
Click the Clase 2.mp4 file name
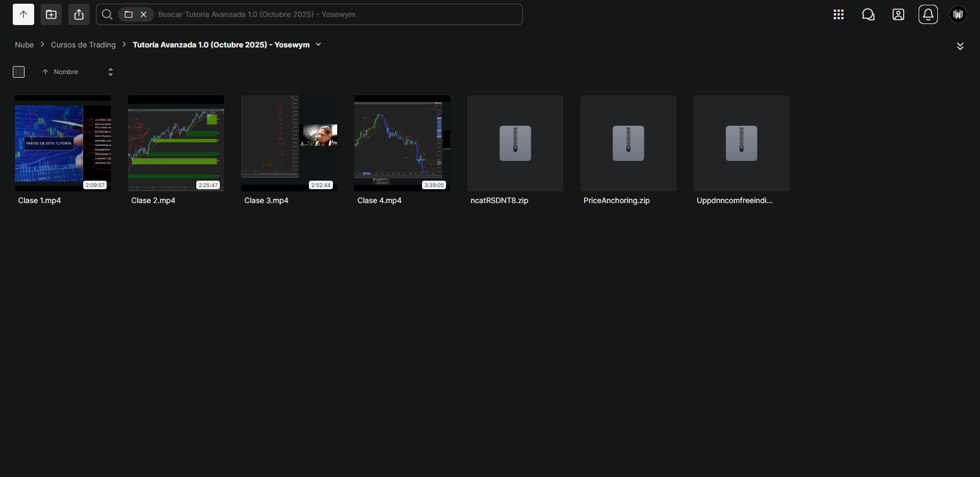point(153,200)
